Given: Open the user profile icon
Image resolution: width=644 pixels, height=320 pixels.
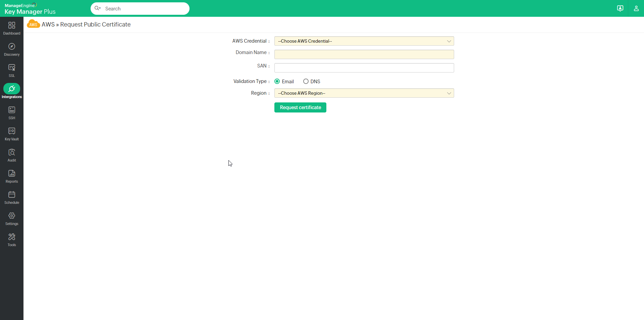Looking at the screenshot, I should [636, 8].
